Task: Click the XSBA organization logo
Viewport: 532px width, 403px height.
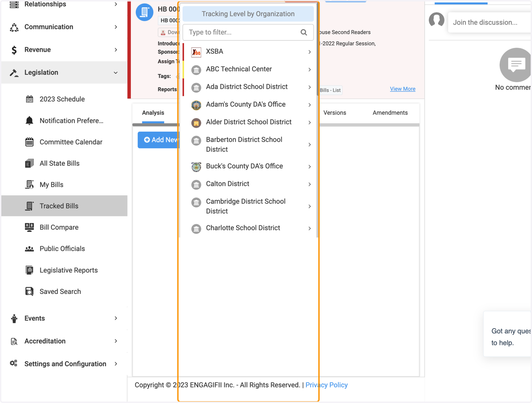Action: [196, 52]
